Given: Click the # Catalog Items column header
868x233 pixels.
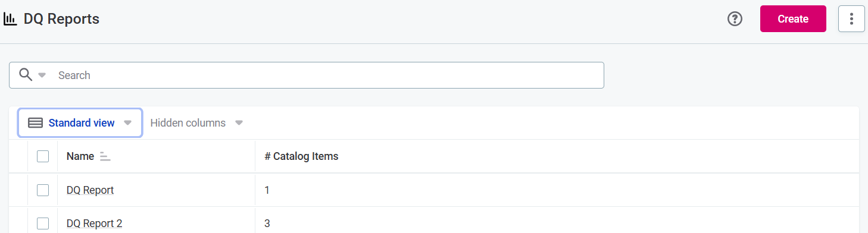Looking at the screenshot, I should click(x=301, y=156).
